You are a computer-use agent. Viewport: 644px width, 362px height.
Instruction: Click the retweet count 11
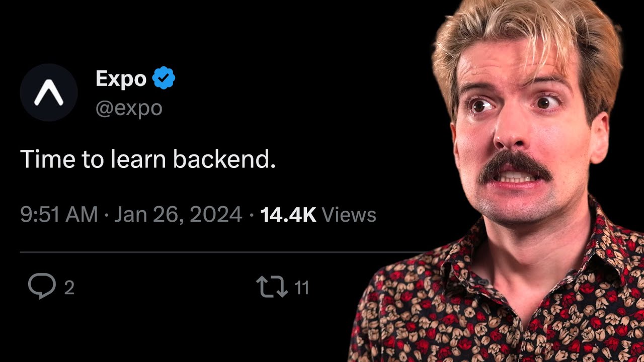tap(301, 288)
